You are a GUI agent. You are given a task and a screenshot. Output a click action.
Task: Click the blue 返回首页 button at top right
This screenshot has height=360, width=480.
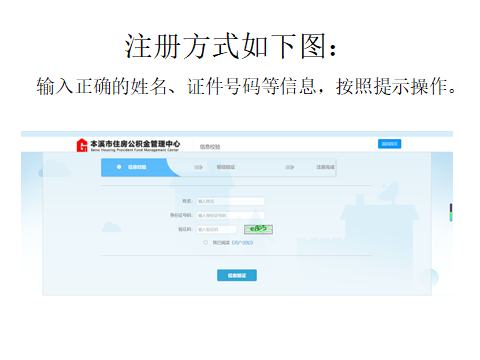coord(390,144)
